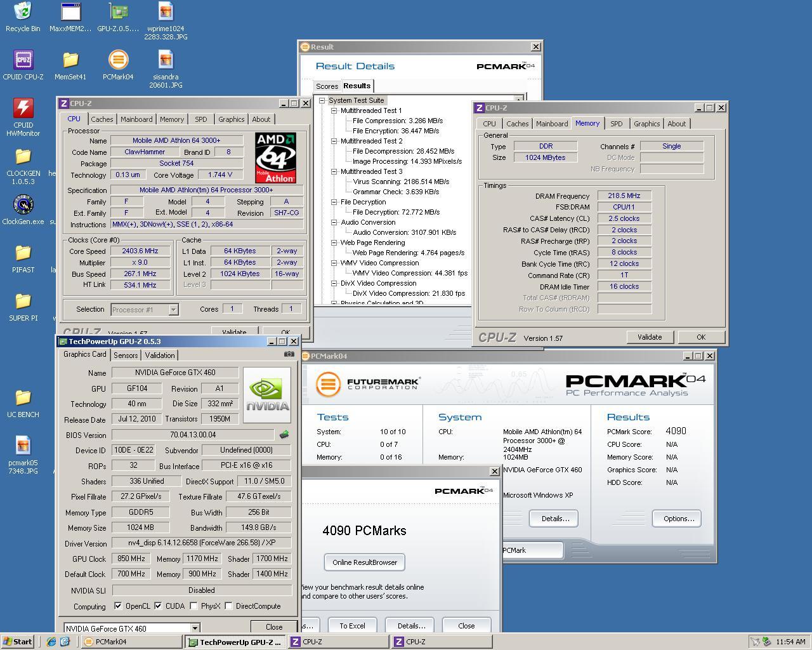Collapse Multithreaded Test 3 node
Viewport: 812px width, 650px height.
[x=334, y=171]
